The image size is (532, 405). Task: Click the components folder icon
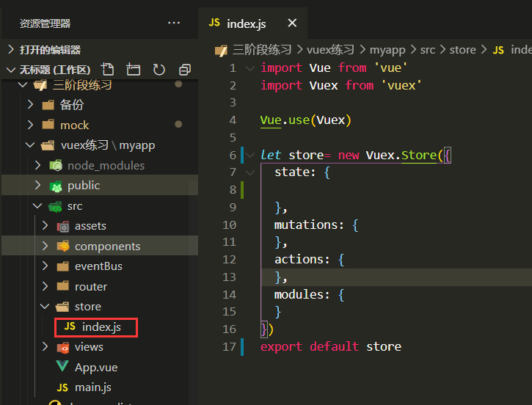coord(63,247)
